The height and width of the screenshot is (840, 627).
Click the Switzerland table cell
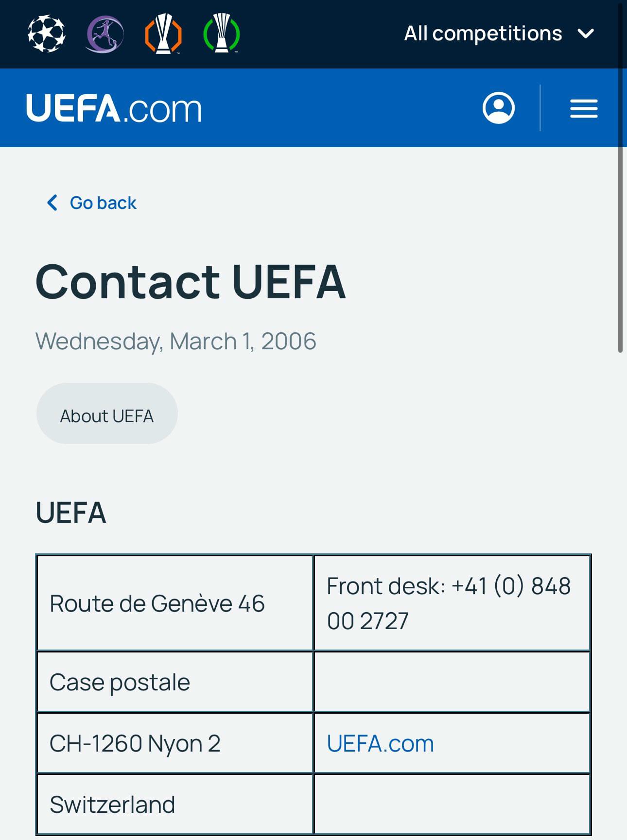point(175,805)
